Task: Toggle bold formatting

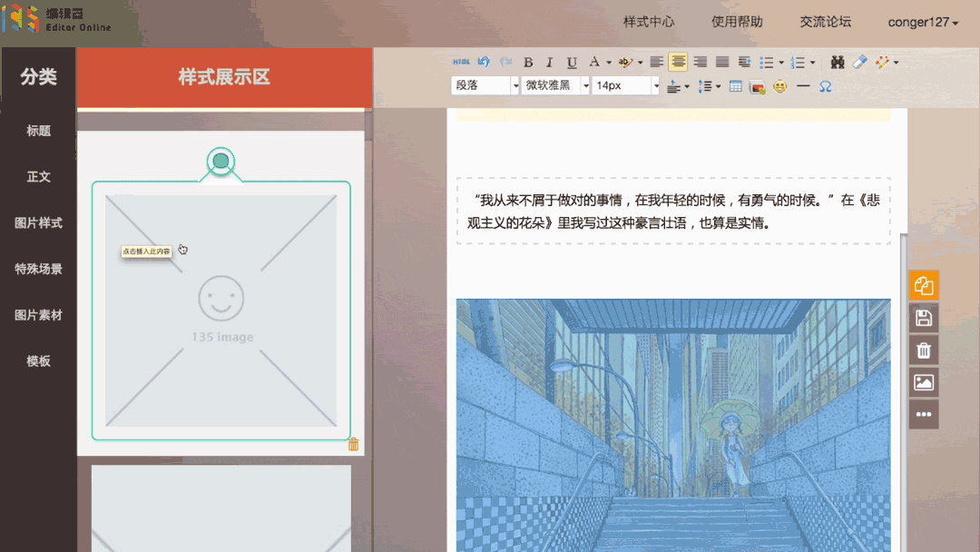Action: click(528, 62)
